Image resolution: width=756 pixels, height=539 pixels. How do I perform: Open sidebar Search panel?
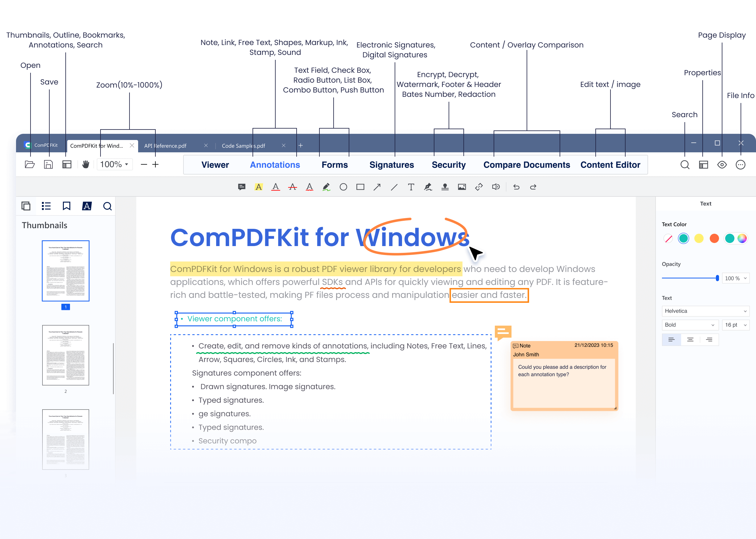click(x=107, y=206)
